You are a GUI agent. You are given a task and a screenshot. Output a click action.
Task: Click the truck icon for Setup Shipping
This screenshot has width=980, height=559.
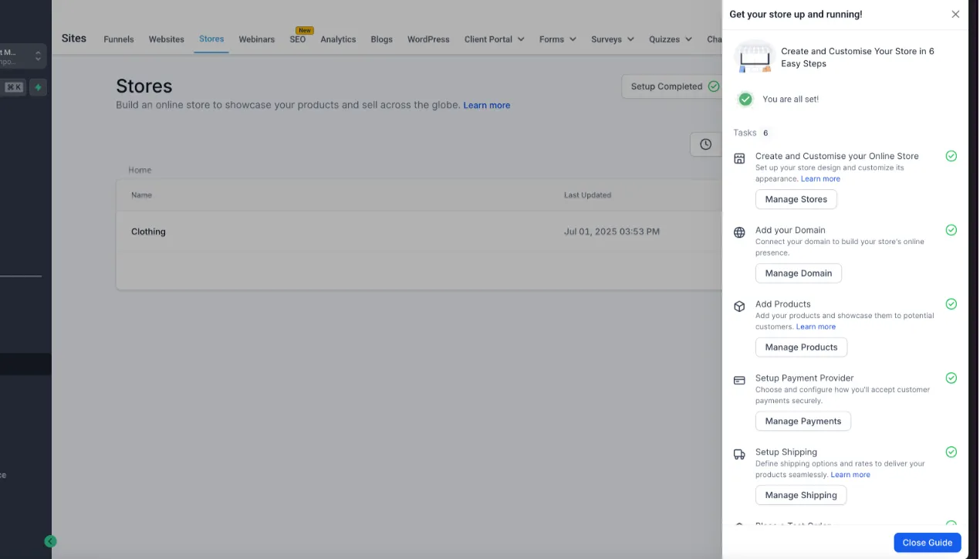[x=739, y=455]
